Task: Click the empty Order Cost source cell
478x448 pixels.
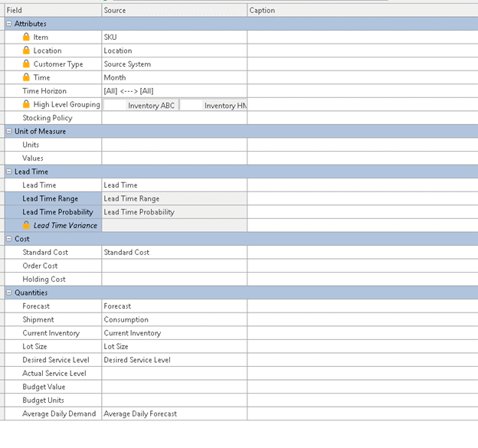Action: tap(174, 266)
